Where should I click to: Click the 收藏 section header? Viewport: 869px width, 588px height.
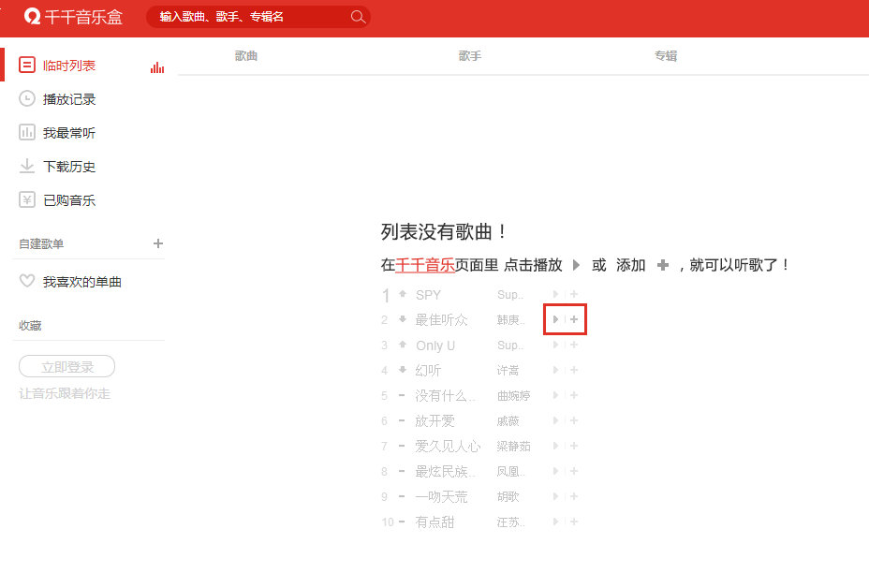(x=30, y=326)
